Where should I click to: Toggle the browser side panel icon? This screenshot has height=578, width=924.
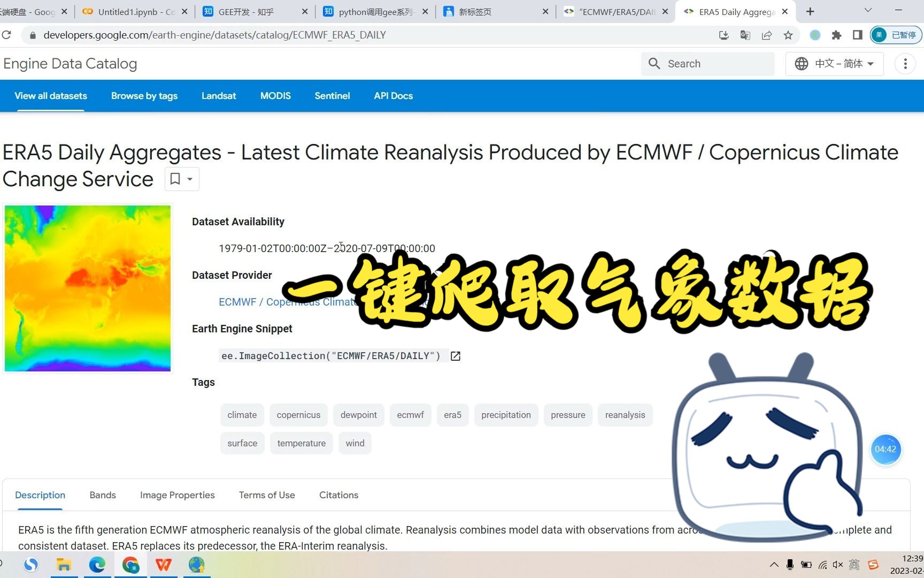858,35
